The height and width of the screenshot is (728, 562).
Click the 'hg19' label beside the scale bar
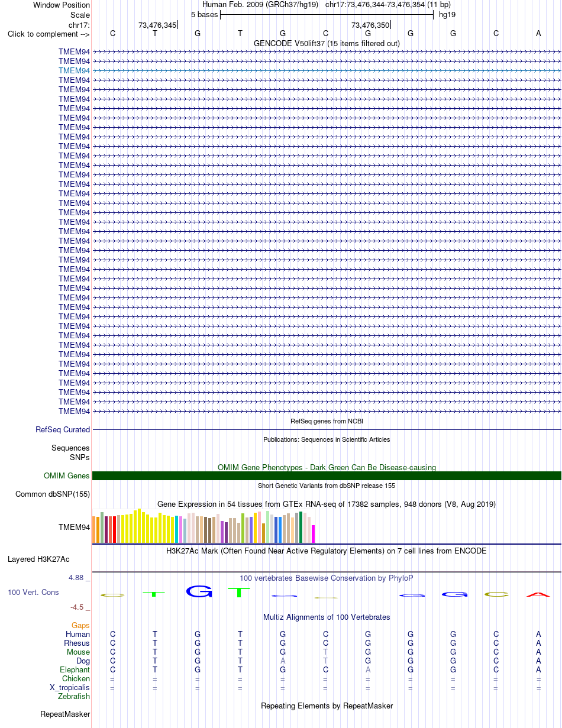[447, 15]
